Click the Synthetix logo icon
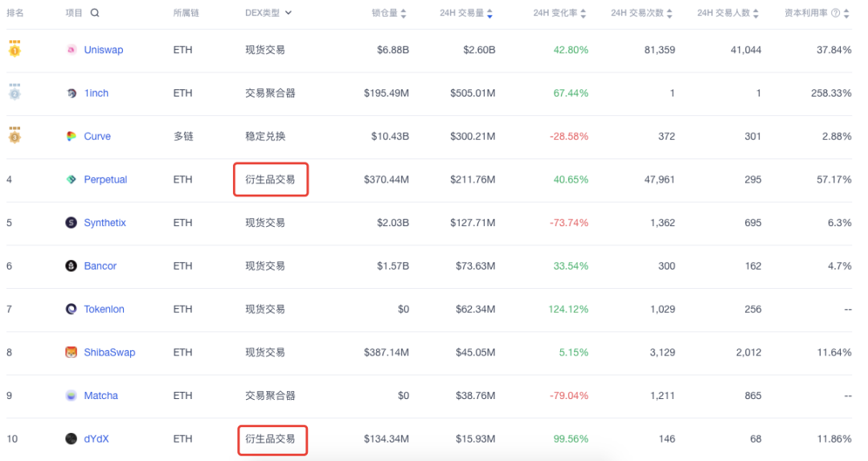868x461 pixels. [72, 223]
